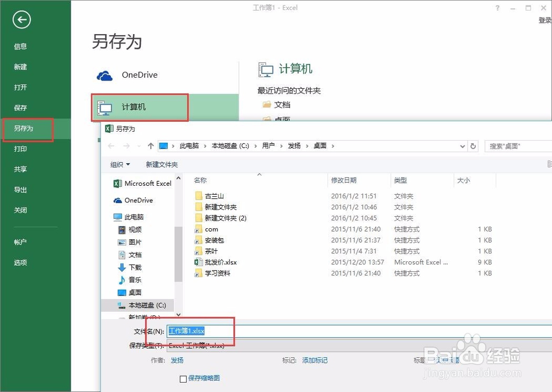Select the 安装包 shortcut

click(x=209, y=240)
